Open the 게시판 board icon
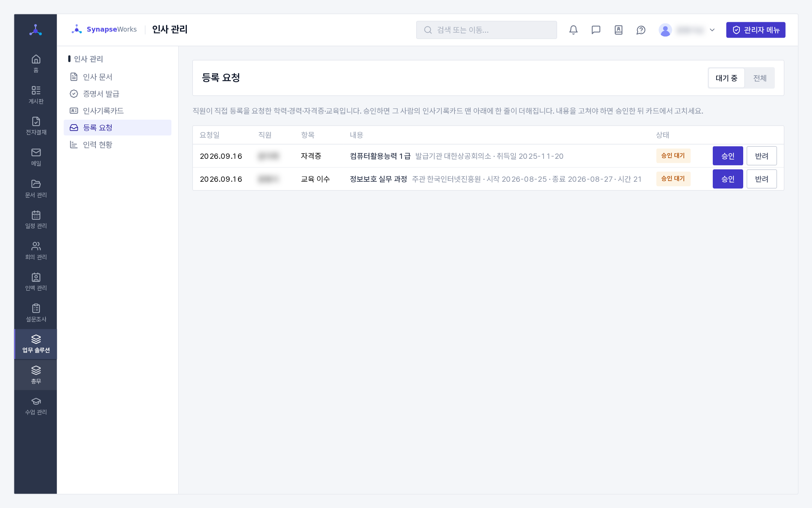 (36, 95)
